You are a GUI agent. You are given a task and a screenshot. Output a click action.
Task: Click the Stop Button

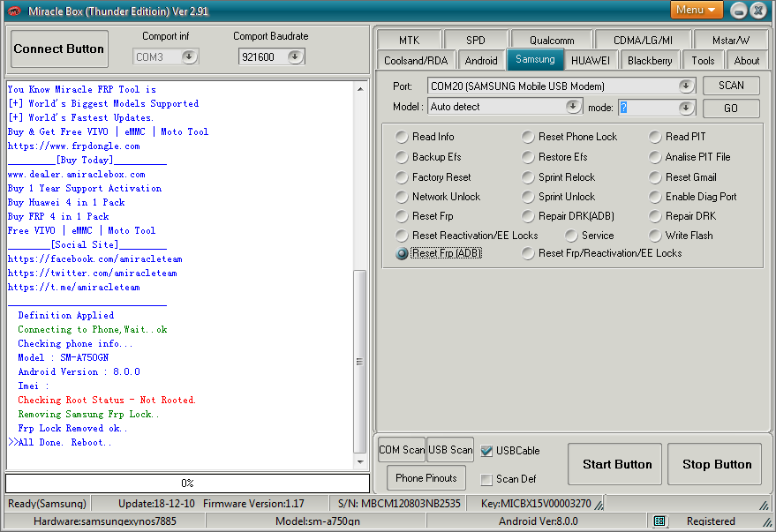pos(714,464)
